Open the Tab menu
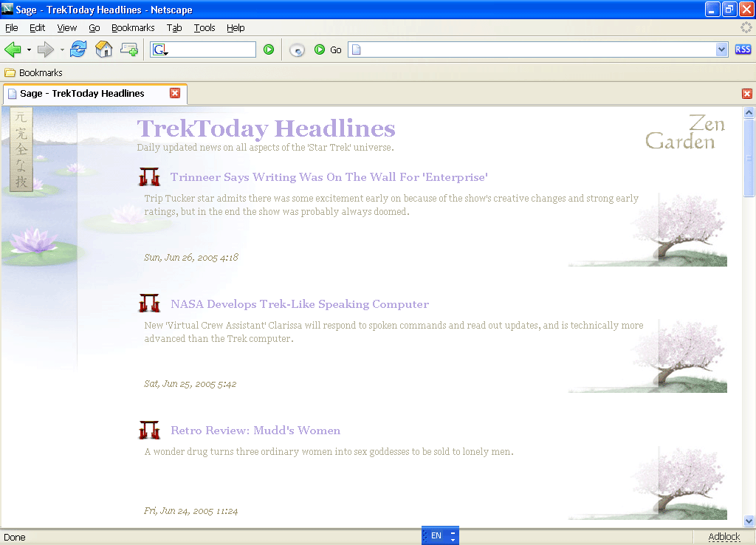The image size is (756, 545). click(174, 28)
